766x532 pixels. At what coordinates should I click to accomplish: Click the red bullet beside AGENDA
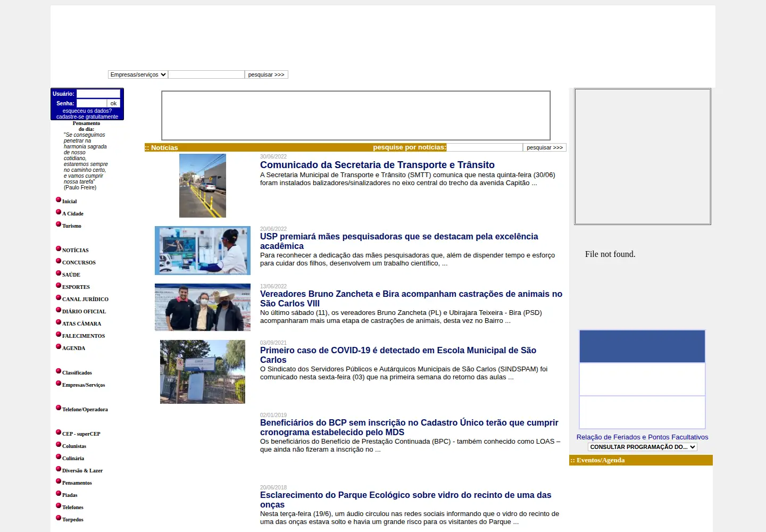[59, 346]
